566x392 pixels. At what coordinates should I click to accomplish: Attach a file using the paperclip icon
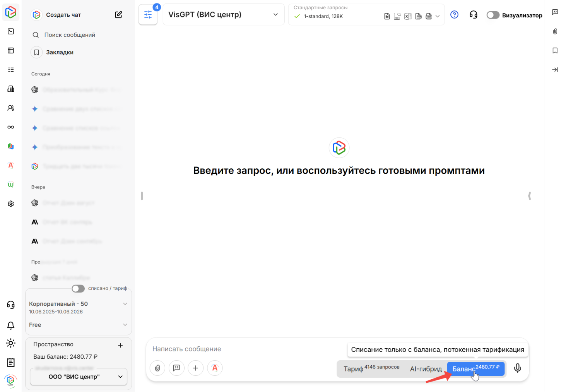[x=157, y=368]
